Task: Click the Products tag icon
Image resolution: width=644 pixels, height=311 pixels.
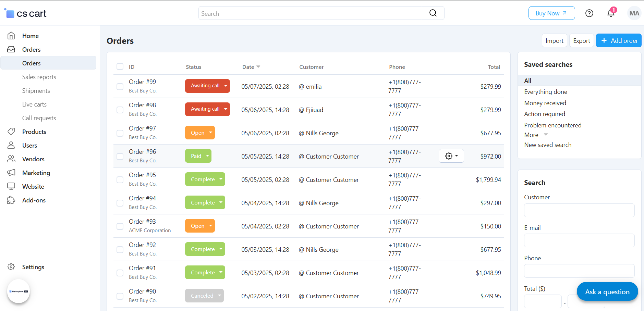Action: [x=11, y=132]
